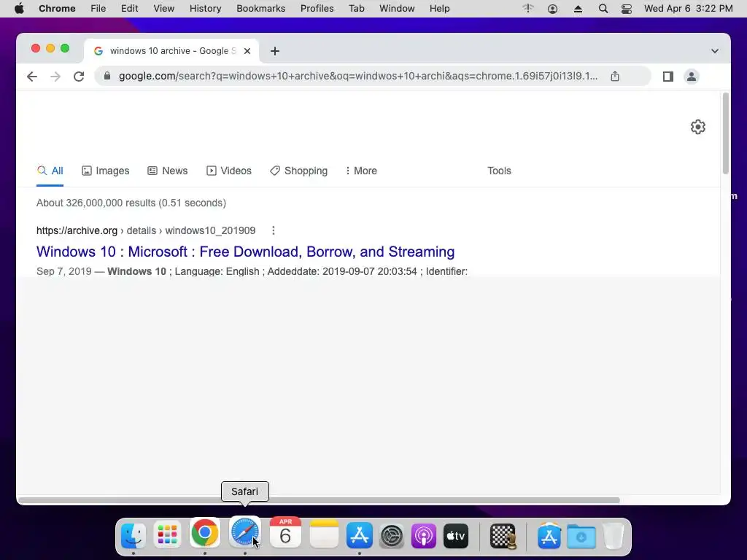Open Podcasts from the Dock
The height and width of the screenshot is (560, 747).
(x=424, y=535)
